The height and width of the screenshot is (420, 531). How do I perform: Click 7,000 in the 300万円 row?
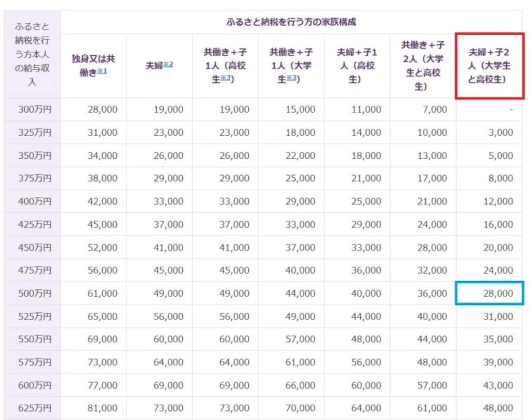click(435, 110)
